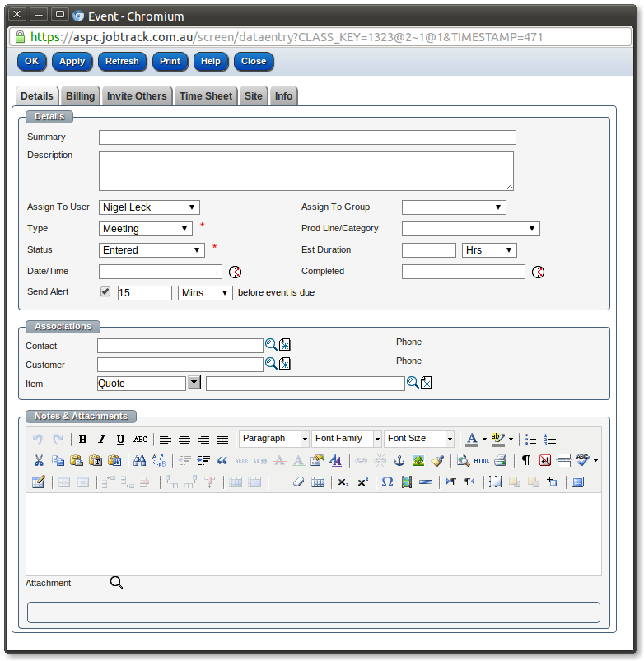
Task: Click the new Customer record icon
Action: coord(285,364)
